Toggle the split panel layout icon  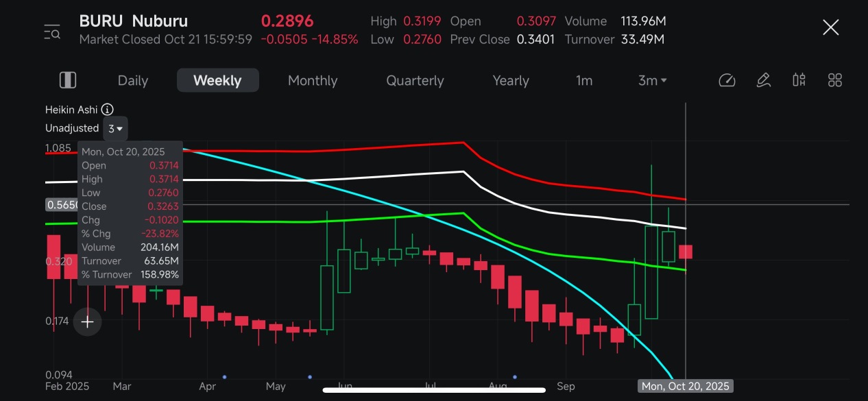(x=68, y=80)
